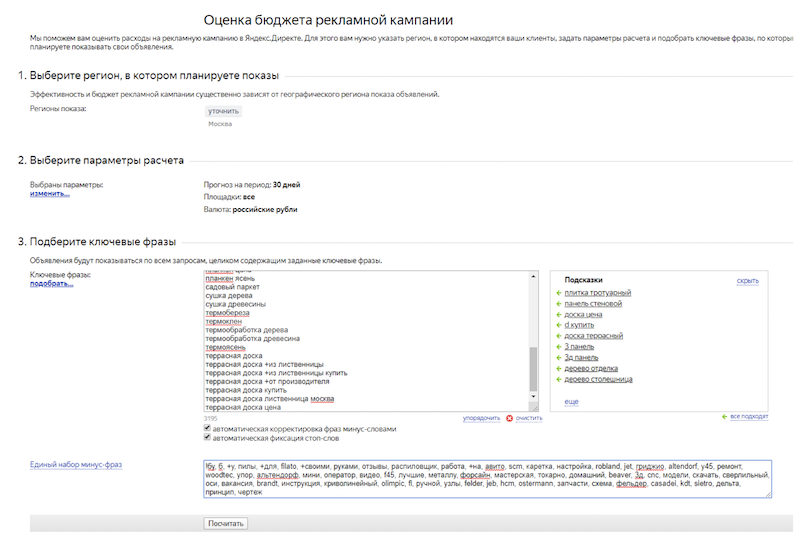Toggle автоматическая фиксация стоп-слов checkbox
Viewport: 800px width, 537px height.
207,438
